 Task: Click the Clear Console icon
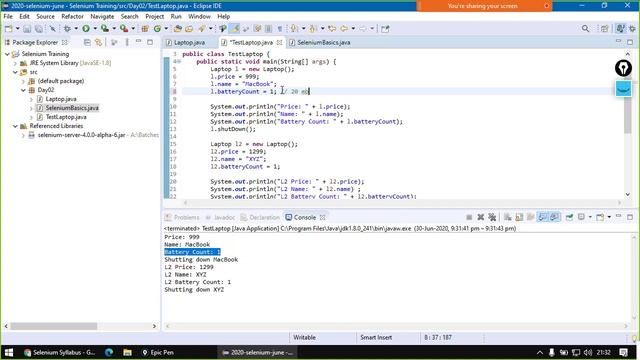[507, 217]
